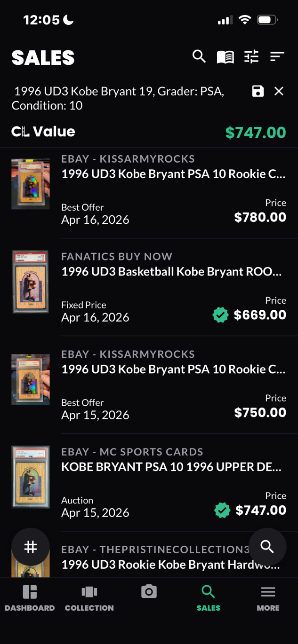
Task: Clear the Kobe Bryant search query
Action: pos(279,91)
